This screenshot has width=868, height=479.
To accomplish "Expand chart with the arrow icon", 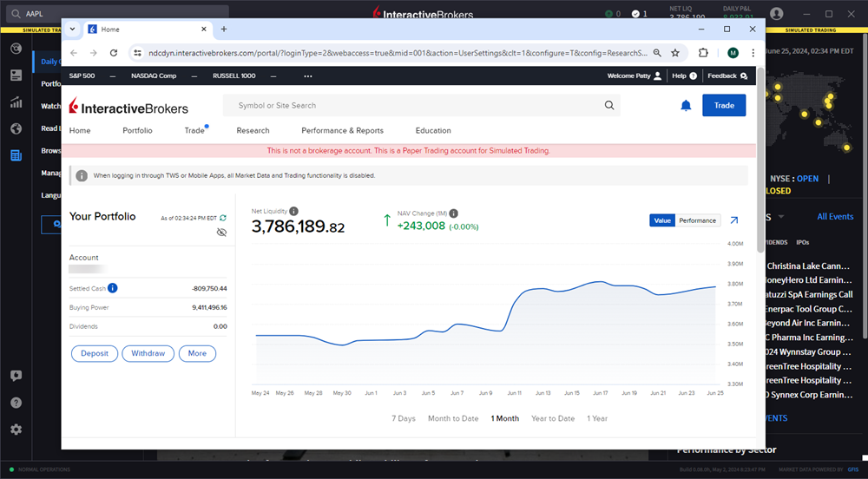I will 734,220.
